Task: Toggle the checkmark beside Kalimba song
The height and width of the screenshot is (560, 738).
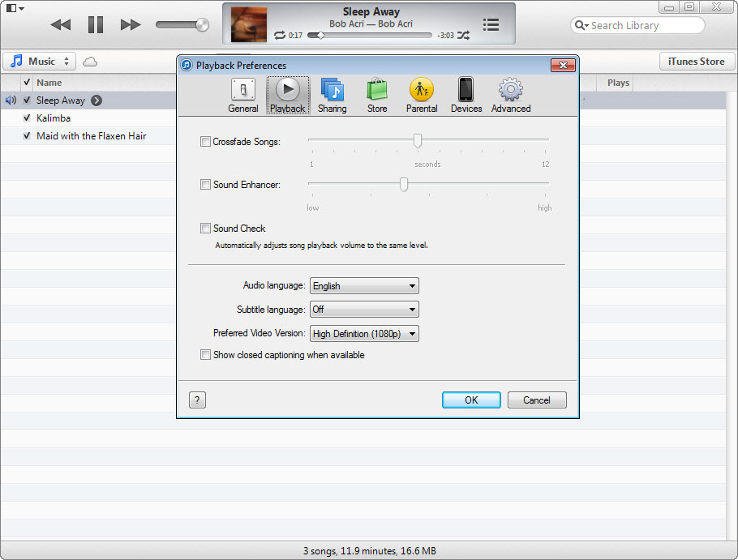Action: pos(27,118)
